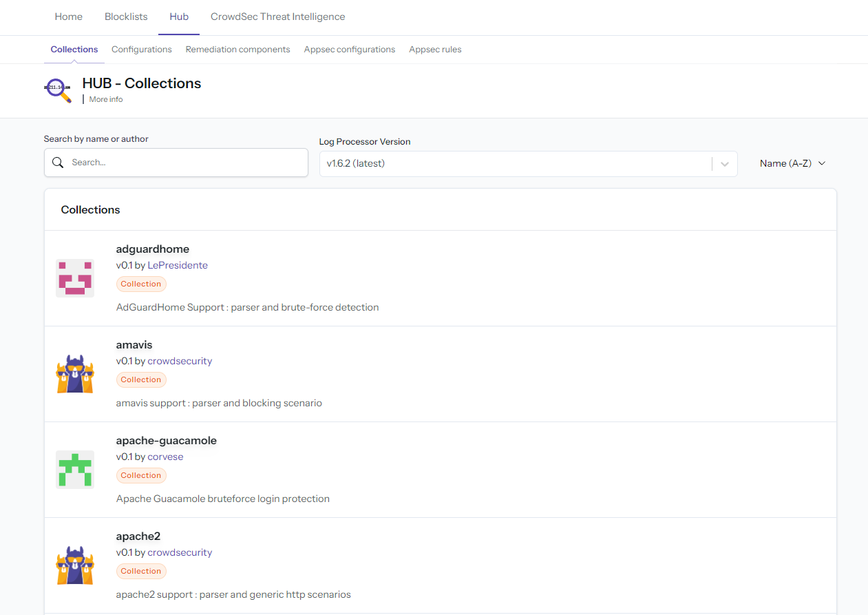The height and width of the screenshot is (615, 868).
Task: Click the 'Collections' list header text
Action: click(x=91, y=209)
